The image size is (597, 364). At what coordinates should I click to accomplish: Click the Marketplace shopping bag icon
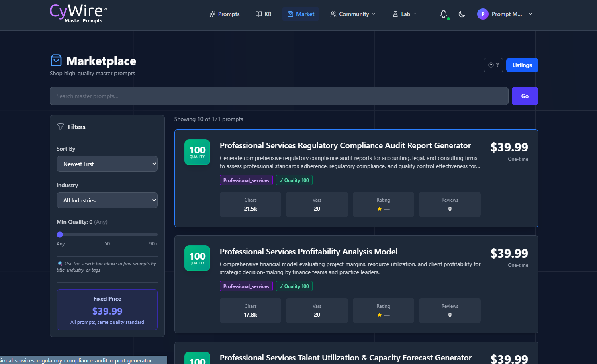[56, 60]
